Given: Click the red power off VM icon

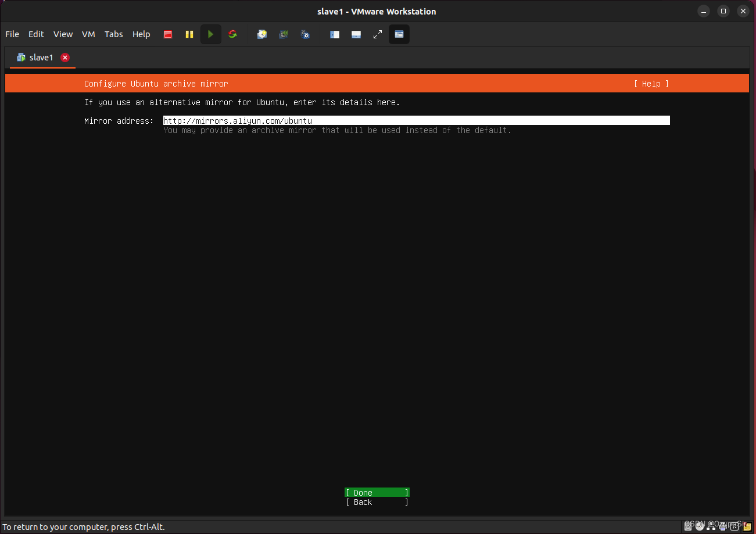Looking at the screenshot, I should pos(168,34).
